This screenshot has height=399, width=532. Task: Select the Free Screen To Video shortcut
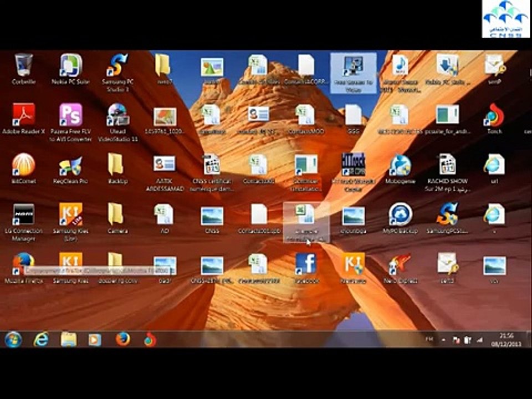click(x=353, y=73)
